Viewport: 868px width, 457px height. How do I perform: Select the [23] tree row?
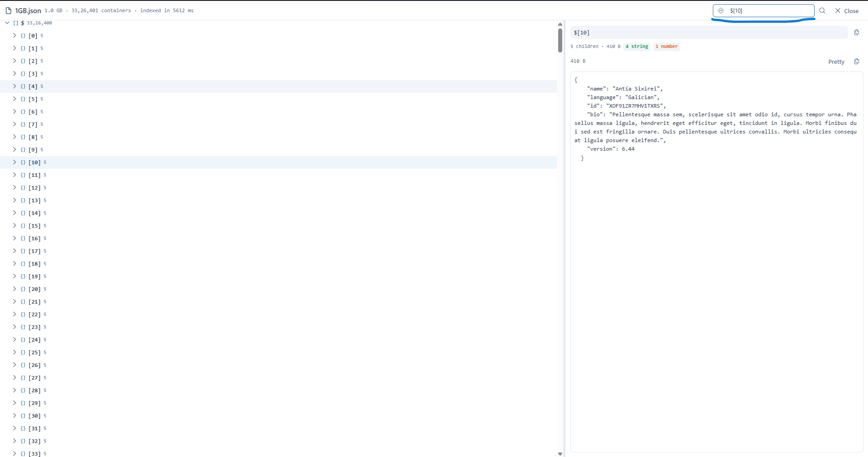[278, 327]
